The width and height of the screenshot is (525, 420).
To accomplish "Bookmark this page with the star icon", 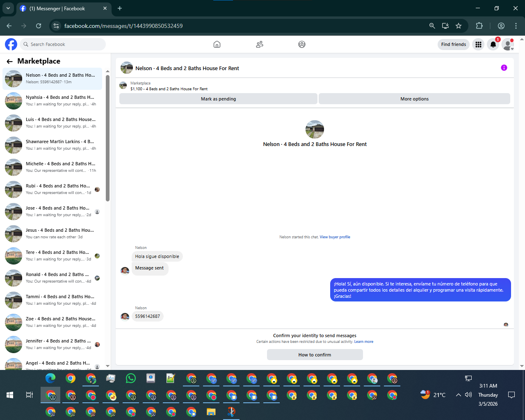I will [459, 26].
